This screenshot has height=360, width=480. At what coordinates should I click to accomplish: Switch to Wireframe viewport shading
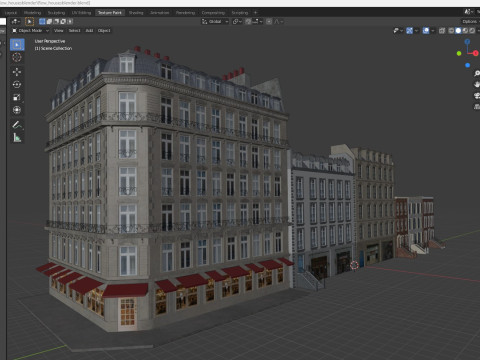pyautogui.click(x=451, y=31)
